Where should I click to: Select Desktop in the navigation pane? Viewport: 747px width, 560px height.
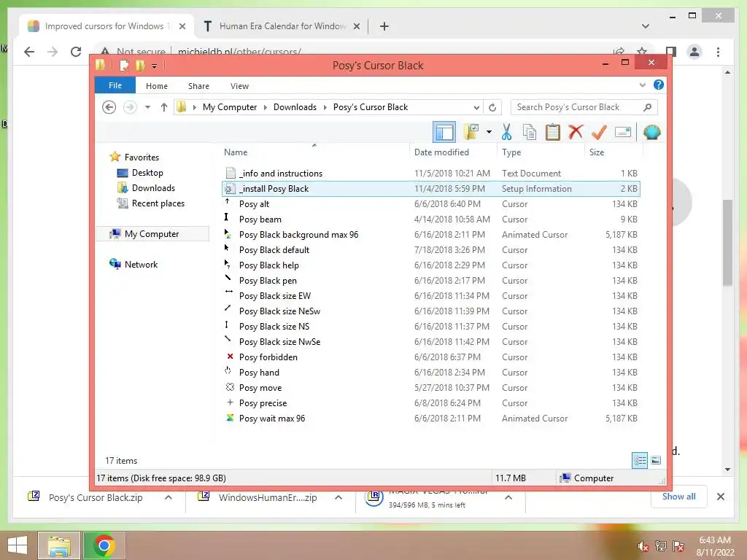pyautogui.click(x=147, y=173)
